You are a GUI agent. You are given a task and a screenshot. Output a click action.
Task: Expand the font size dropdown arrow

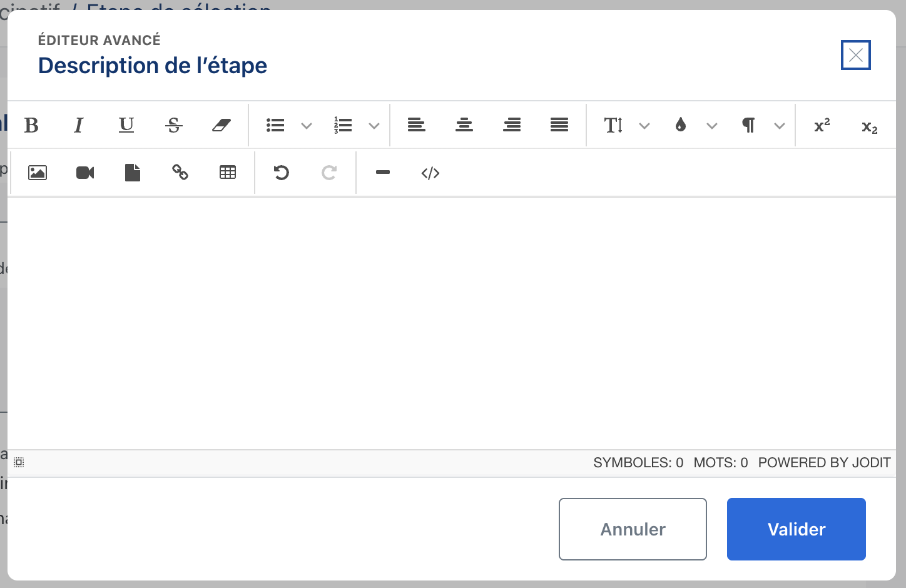click(644, 126)
